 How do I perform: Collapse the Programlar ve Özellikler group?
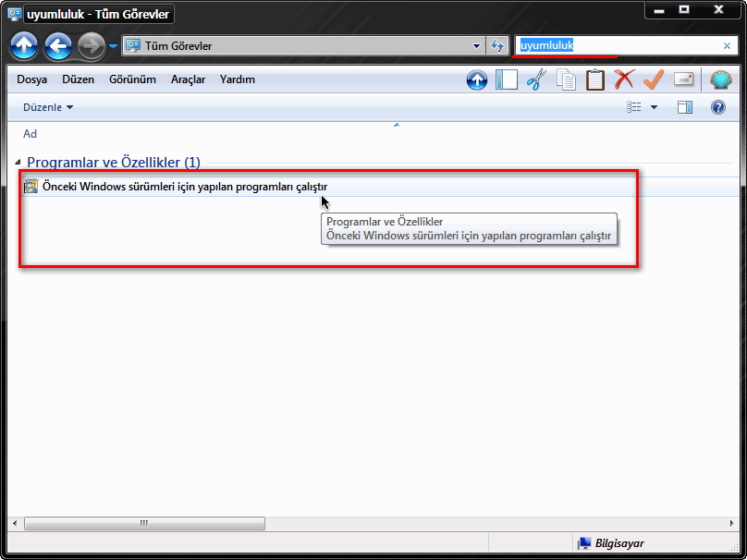click(x=18, y=163)
